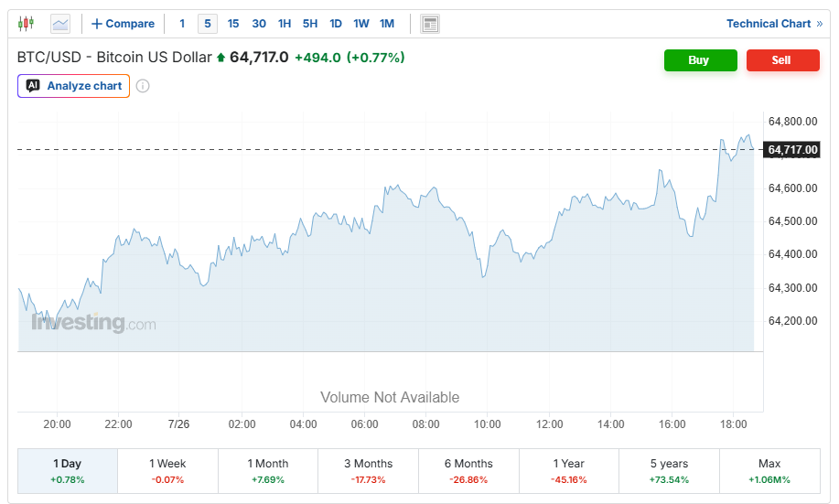
Task: Select the 1H interval
Action: coord(285,24)
